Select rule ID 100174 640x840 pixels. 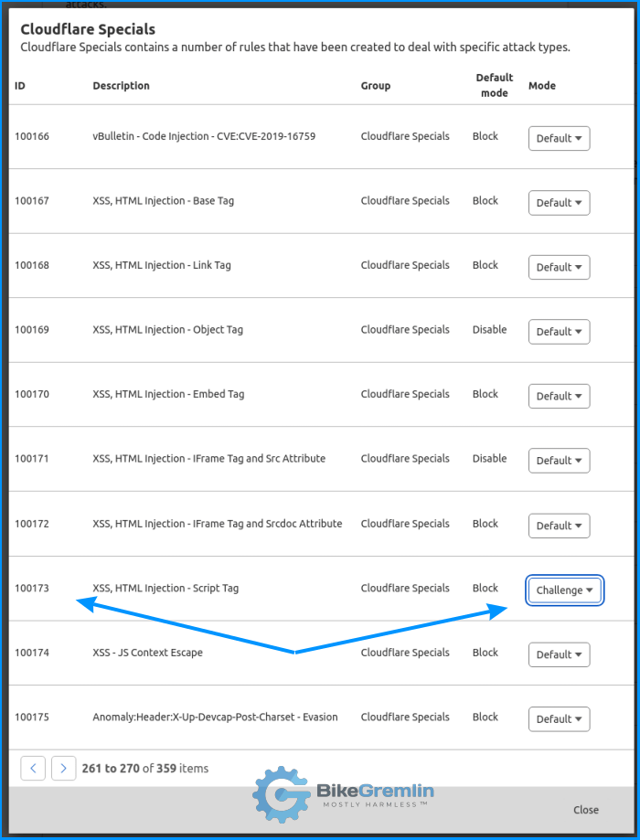pos(32,653)
